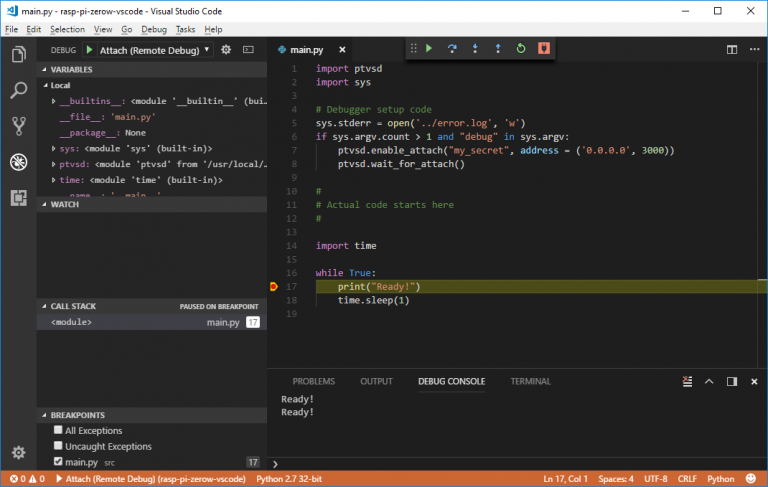The width and height of the screenshot is (768, 487).
Task: Enable the All Exceptions breakpoint checkbox
Action: tap(58, 430)
